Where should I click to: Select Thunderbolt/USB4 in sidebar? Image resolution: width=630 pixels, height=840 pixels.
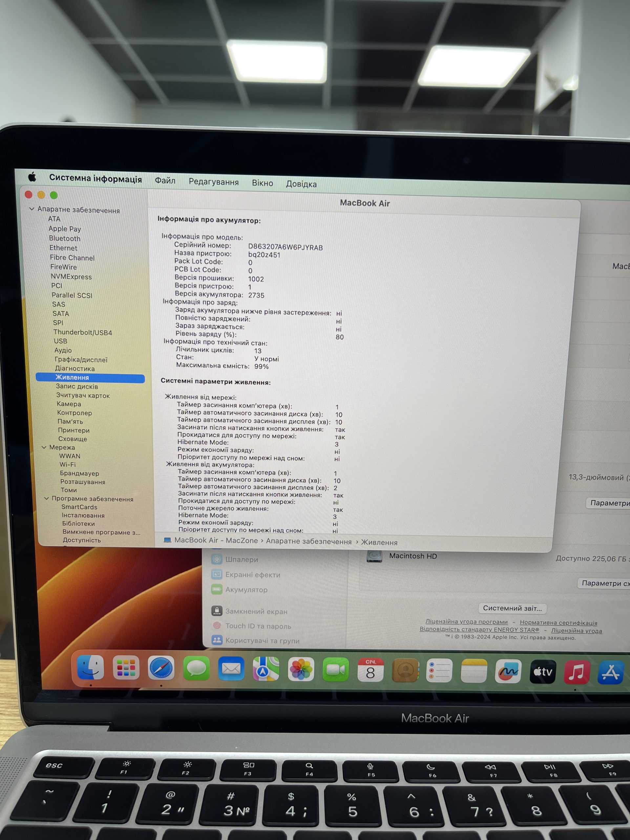pos(83,332)
